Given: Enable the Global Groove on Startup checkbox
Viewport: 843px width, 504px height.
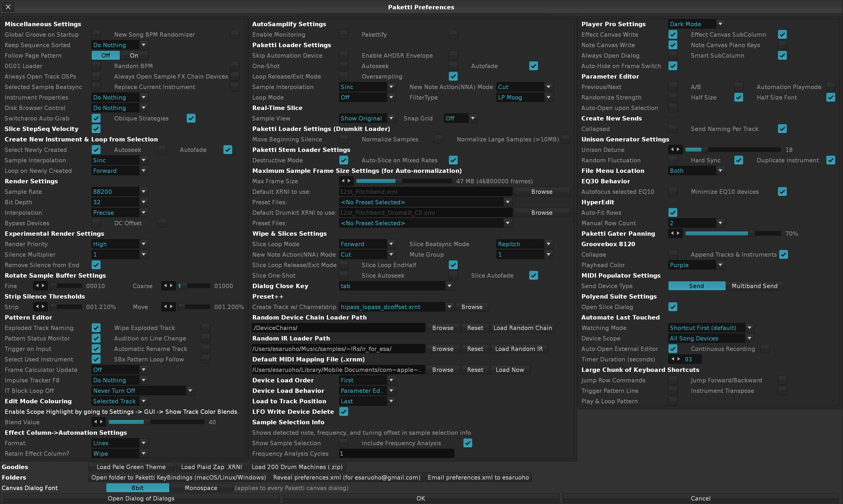Looking at the screenshot, I should coord(96,34).
